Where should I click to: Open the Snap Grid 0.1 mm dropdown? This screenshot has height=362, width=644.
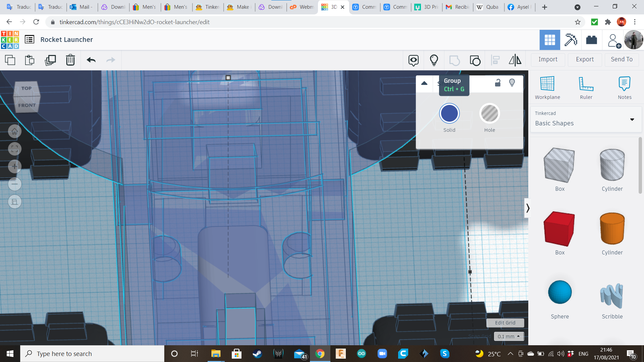coord(509,336)
